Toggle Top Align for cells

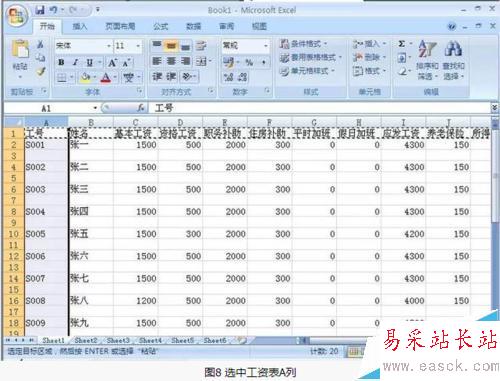(x=157, y=45)
